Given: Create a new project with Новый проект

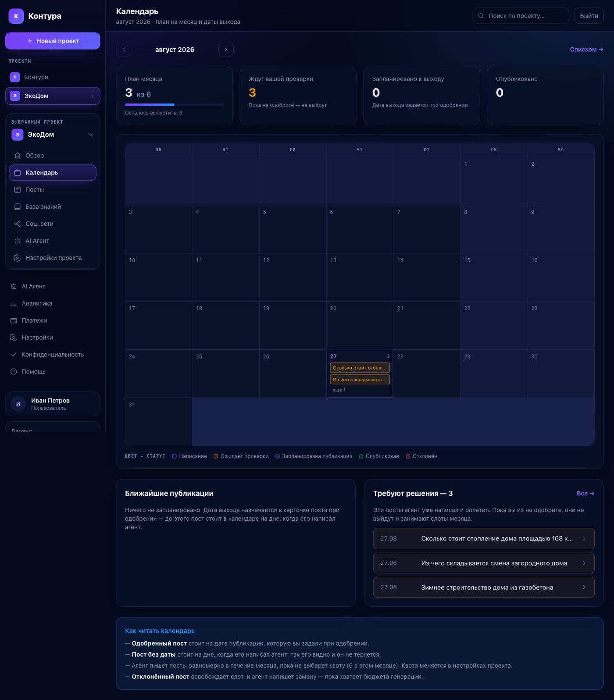Looking at the screenshot, I should click(x=53, y=41).
